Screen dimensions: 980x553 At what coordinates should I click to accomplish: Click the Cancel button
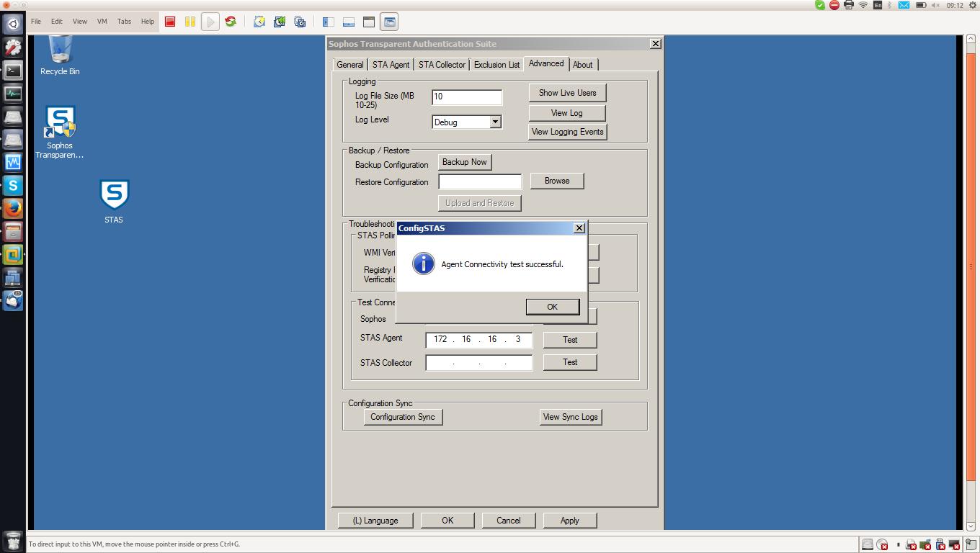pyautogui.click(x=509, y=521)
